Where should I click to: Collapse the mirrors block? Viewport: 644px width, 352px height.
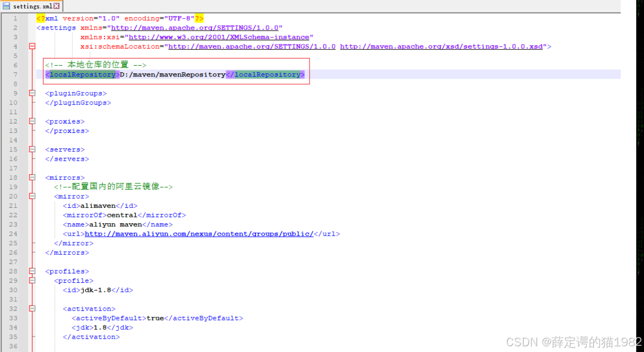coord(32,177)
